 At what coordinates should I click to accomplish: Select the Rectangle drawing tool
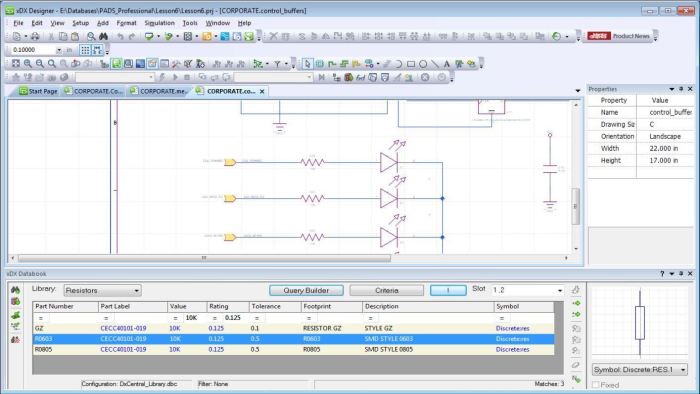click(x=411, y=64)
